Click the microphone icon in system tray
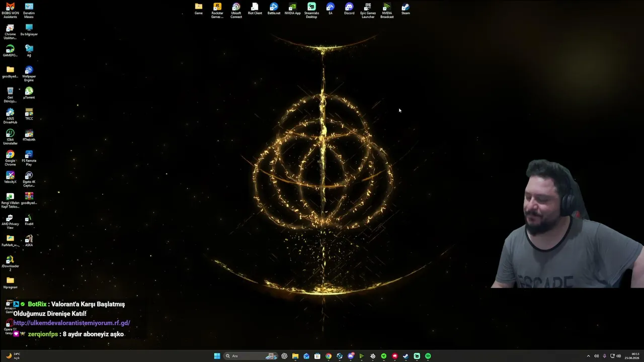Screen dimensions: 644x362 [604, 356]
